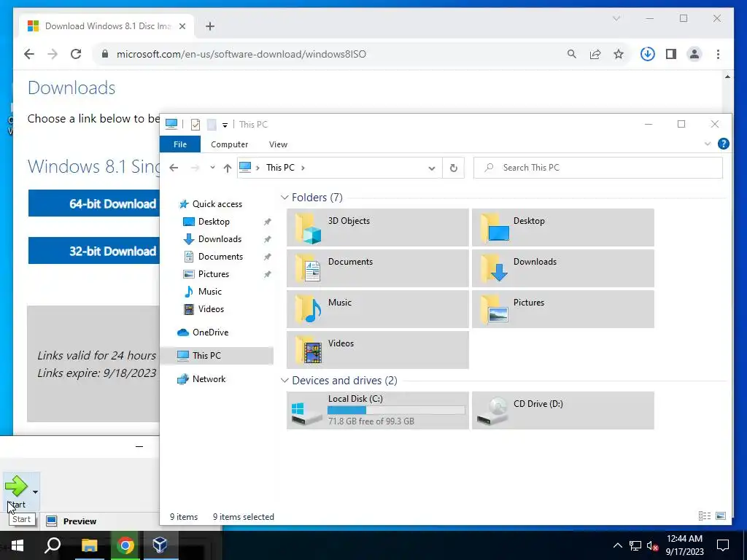Open Chrome's page search magnifier icon
The height and width of the screenshot is (560, 747).
coord(572,54)
